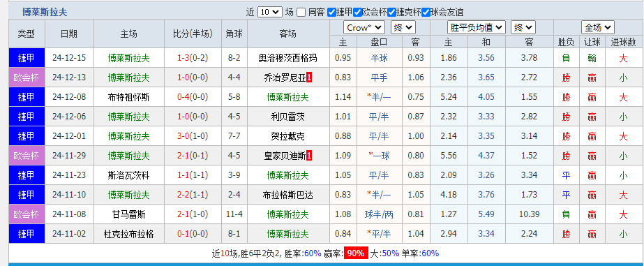This screenshot has height=266, width=644.
Task: Click home team 甘马雷斯
Action: pyautogui.click(x=129, y=214)
